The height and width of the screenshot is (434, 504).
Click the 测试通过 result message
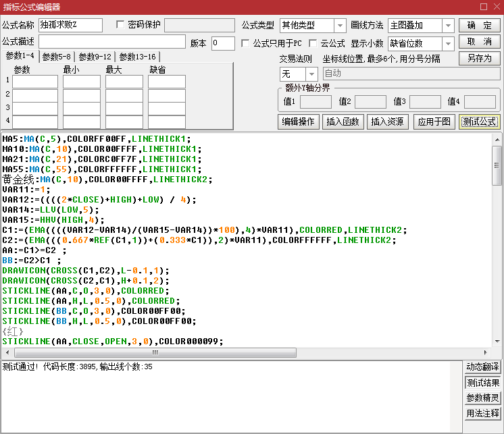pos(78,367)
